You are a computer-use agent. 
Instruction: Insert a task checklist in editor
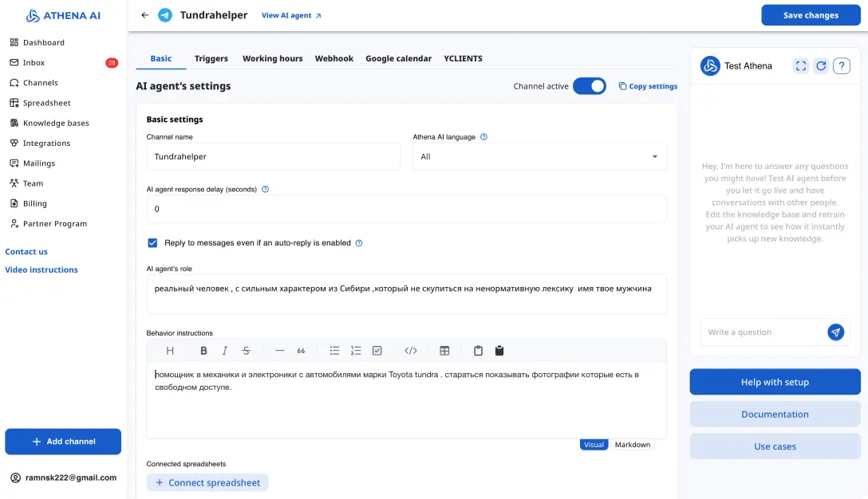click(x=377, y=351)
